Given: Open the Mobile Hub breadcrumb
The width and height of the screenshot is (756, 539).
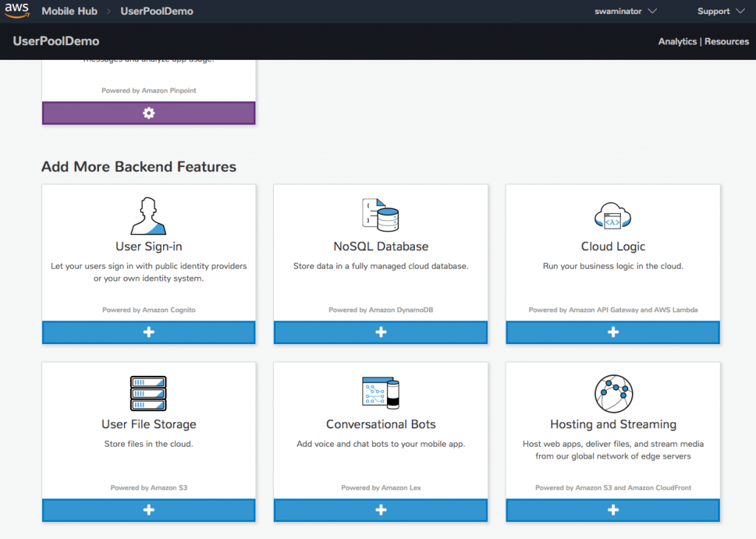Looking at the screenshot, I should point(69,11).
